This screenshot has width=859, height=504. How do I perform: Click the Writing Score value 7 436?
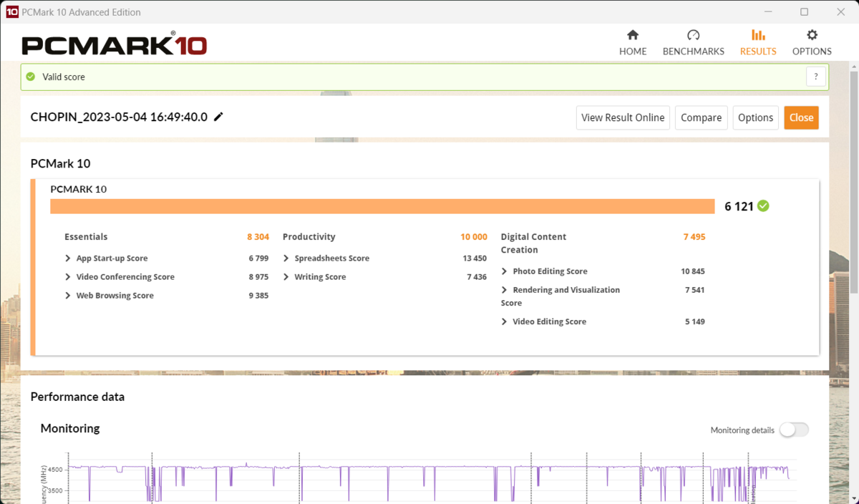tap(477, 277)
